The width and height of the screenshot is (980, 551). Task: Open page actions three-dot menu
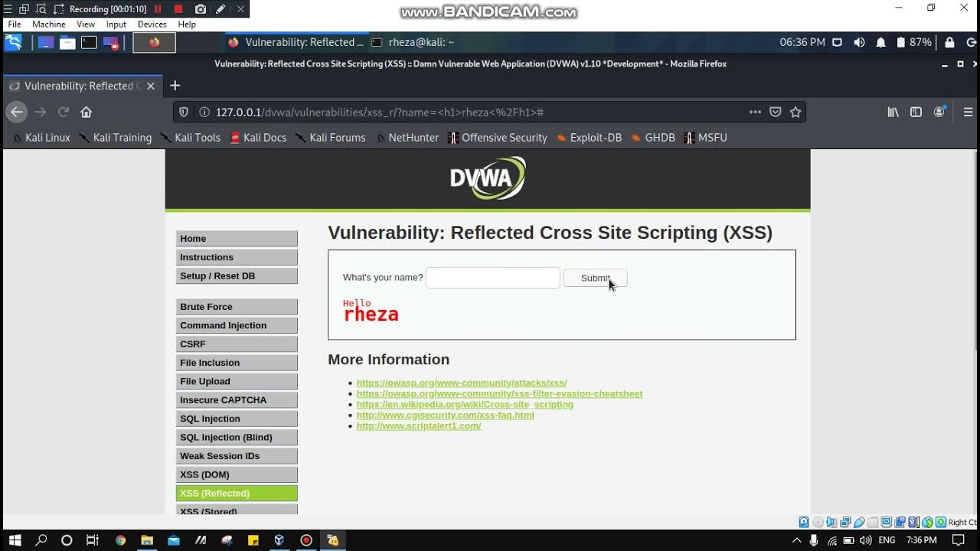[755, 112]
